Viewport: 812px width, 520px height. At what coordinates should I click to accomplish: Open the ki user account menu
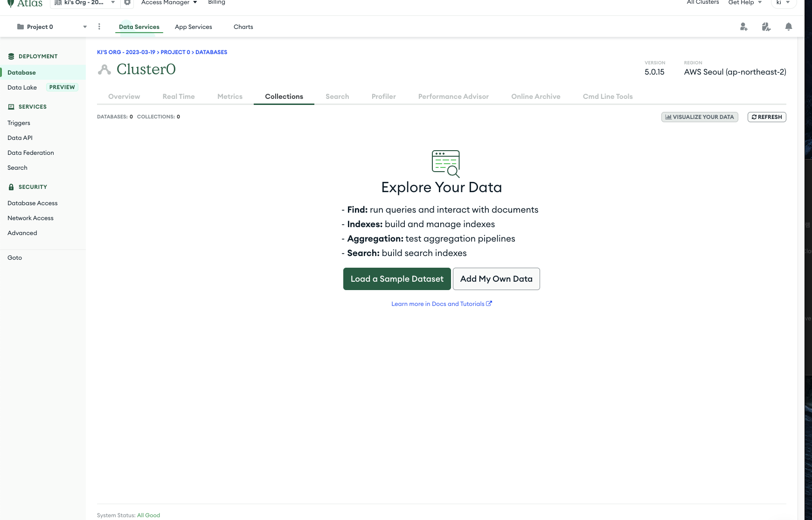(784, 3)
